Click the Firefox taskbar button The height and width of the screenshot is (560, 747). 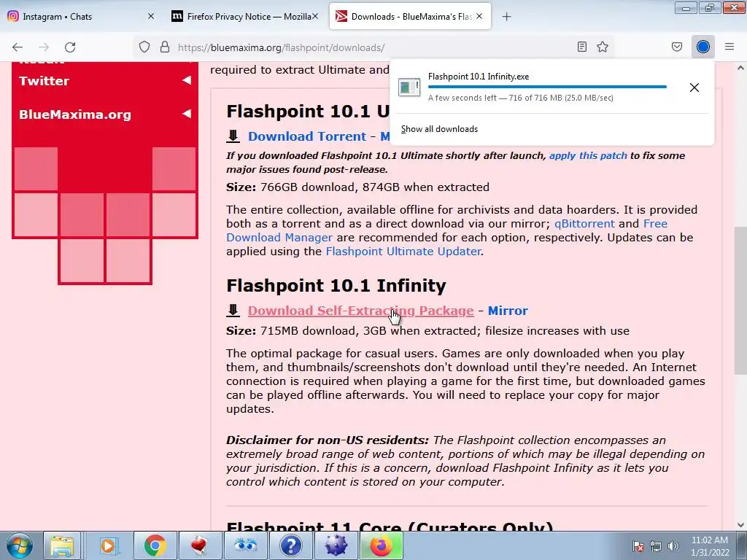(381, 545)
